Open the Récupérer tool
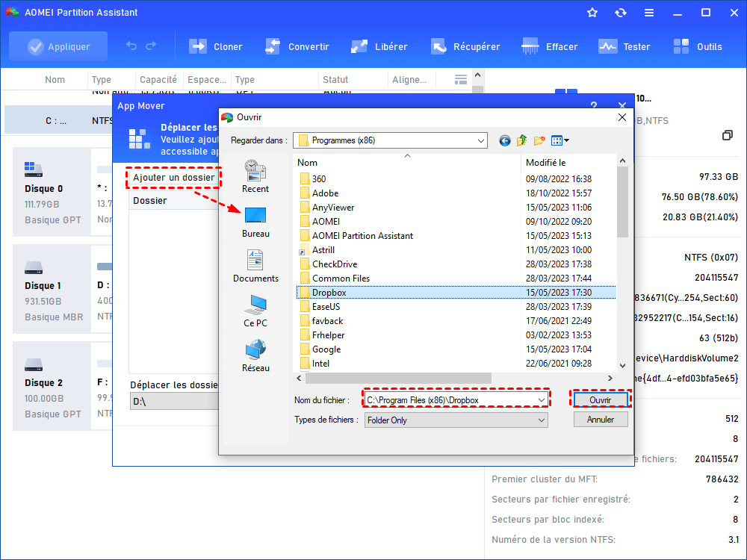Screen dimensions: 747x560 click(x=465, y=46)
